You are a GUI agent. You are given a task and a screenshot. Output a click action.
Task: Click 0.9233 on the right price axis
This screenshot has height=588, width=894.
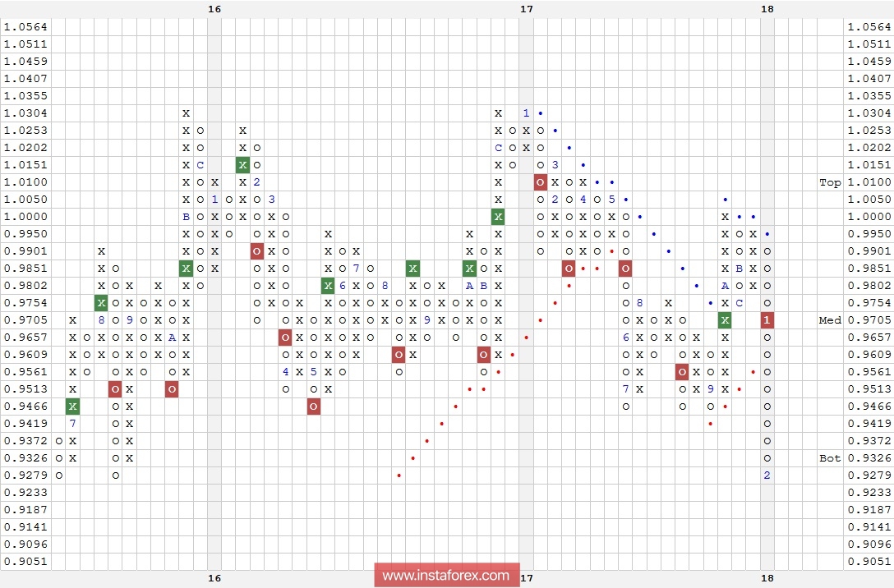click(869, 493)
